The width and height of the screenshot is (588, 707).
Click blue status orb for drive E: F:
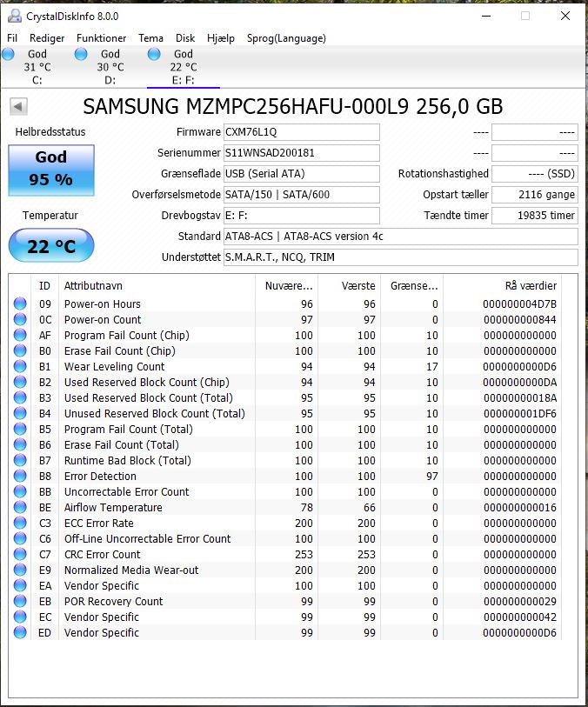[x=154, y=54]
